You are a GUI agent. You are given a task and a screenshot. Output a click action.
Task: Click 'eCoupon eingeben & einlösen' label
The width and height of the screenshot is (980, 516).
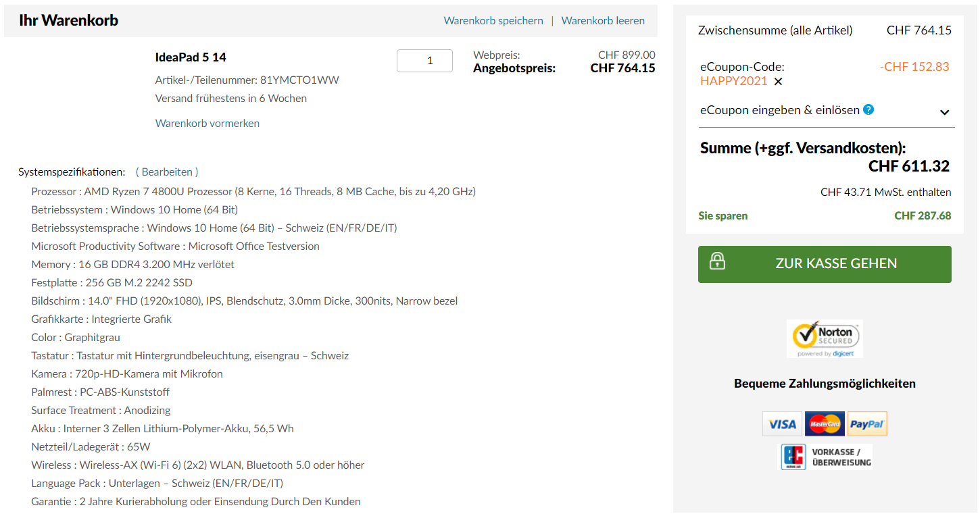(780, 110)
